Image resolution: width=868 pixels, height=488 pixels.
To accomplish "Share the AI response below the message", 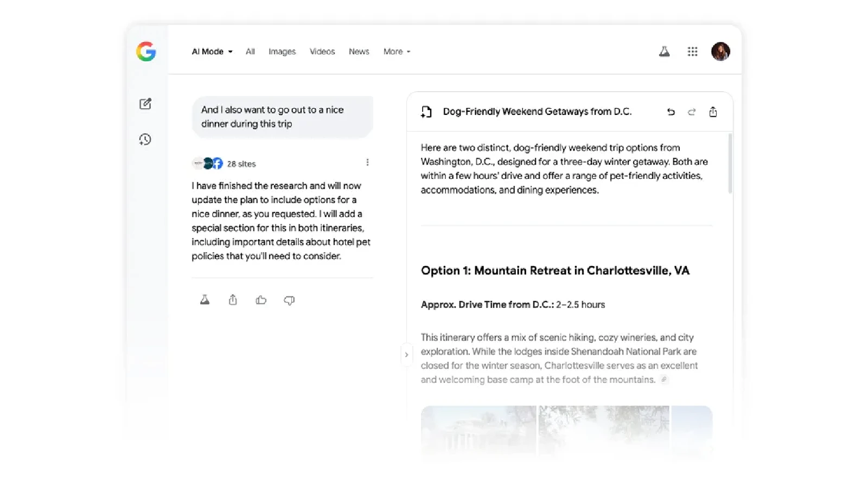I will [x=233, y=300].
